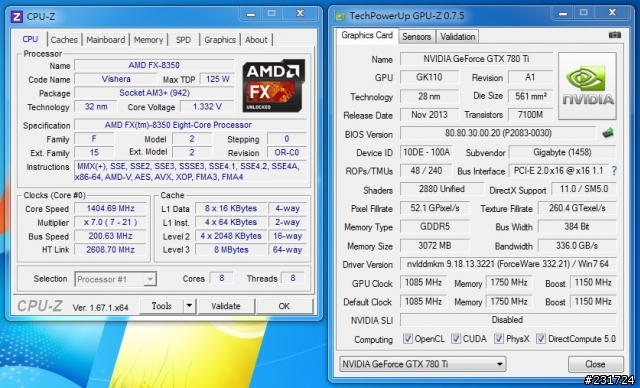Open the Tools dropdown arrow in CPU-Z
The height and width of the screenshot is (388, 640).
(189, 306)
